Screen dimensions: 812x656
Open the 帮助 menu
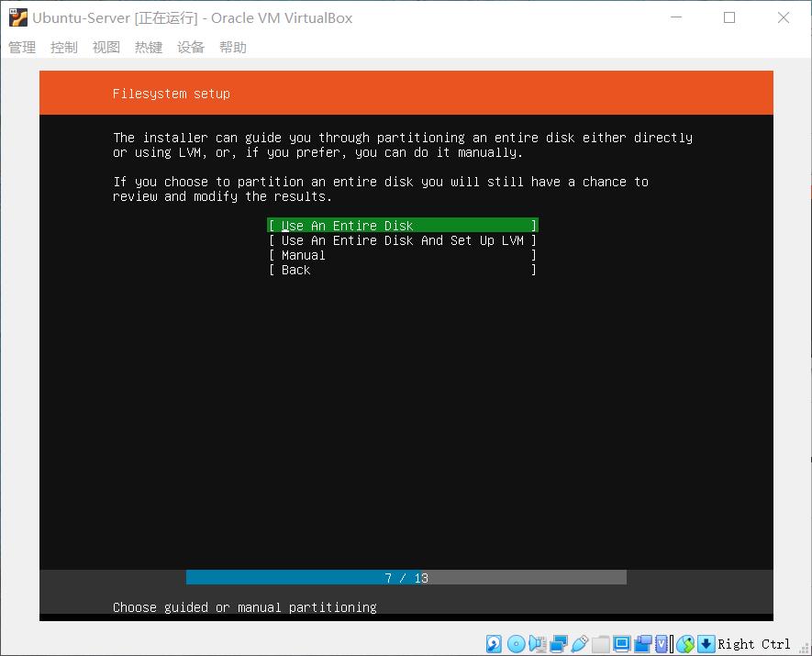point(233,47)
